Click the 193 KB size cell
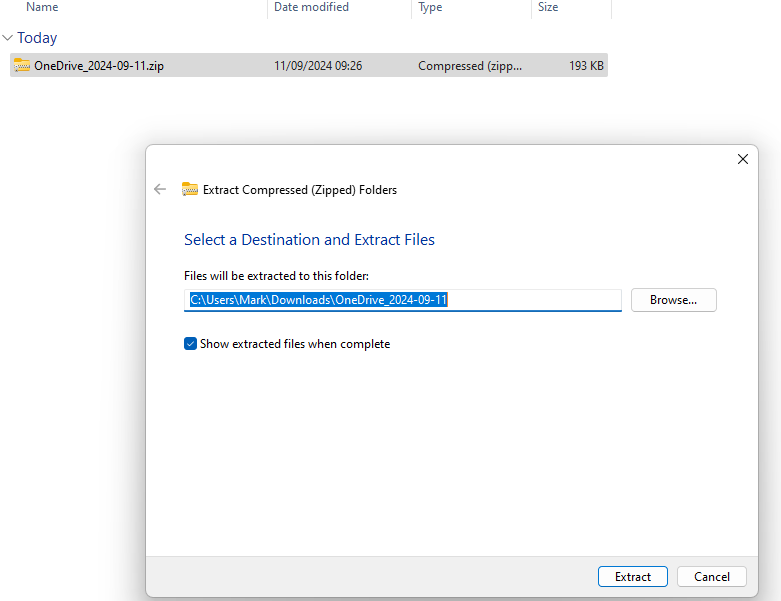Viewport: 781px width, 601px height. 583,66
